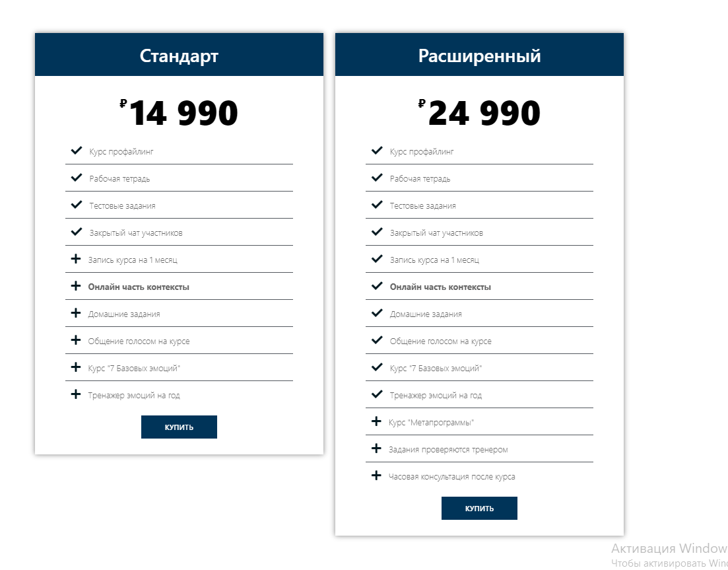Click Онлайн часть контексты in Стандарт plan
The height and width of the screenshot is (570, 728).
139,287
